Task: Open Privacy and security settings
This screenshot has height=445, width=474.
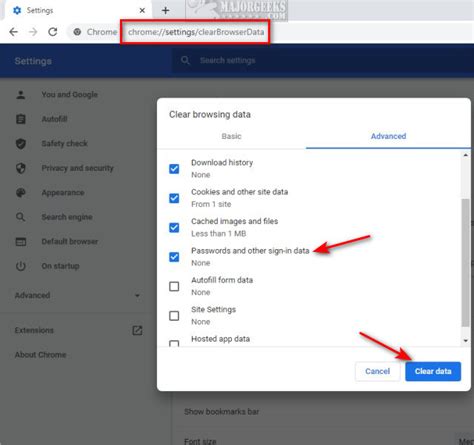Action: click(x=78, y=168)
